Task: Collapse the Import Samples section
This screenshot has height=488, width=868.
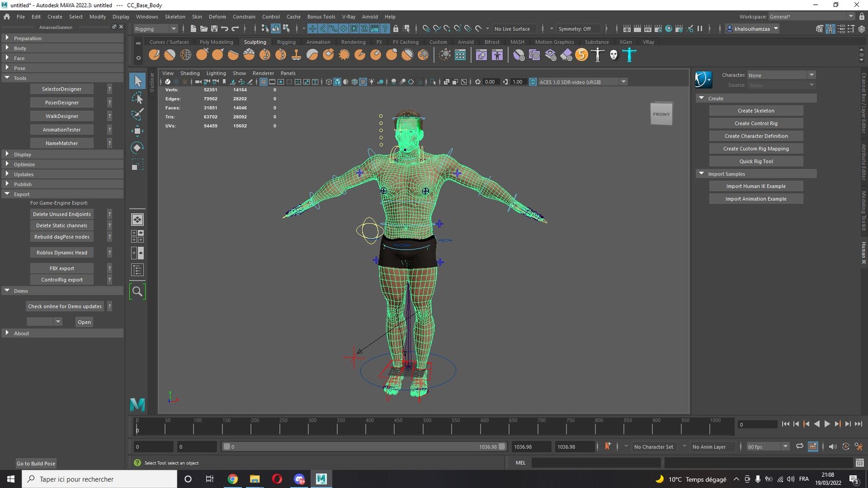Action: [756, 174]
